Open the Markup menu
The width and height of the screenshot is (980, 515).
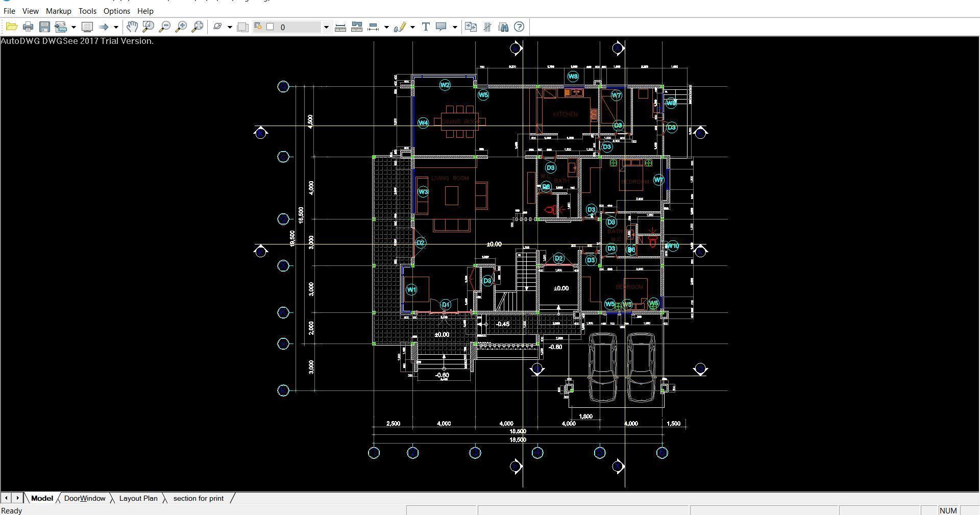pos(59,11)
